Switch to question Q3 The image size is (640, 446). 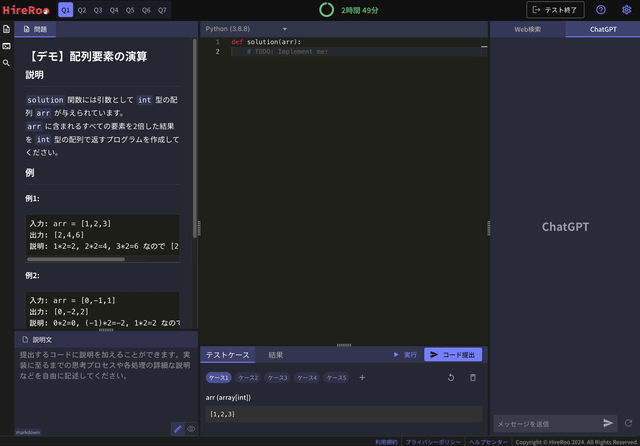98,10
